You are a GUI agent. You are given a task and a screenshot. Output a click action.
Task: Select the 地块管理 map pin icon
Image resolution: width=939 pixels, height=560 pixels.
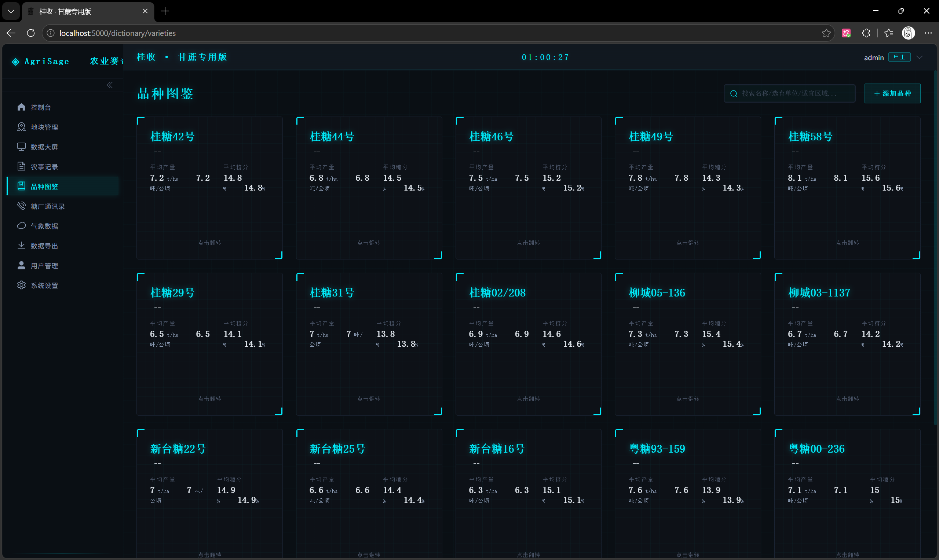[x=22, y=127]
